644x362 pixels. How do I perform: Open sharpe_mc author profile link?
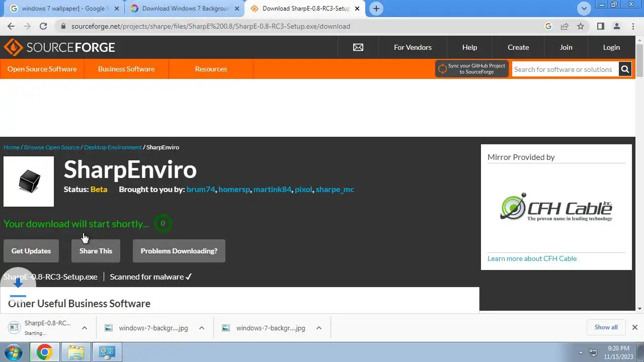tap(335, 190)
